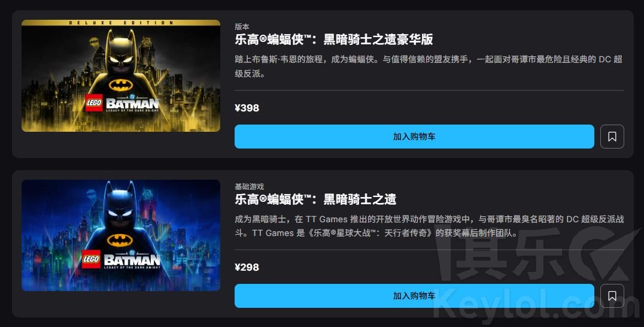Image resolution: width=644 pixels, height=327 pixels.
Task: Click the LEGO logo on the gold cover
Action: (93, 102)
